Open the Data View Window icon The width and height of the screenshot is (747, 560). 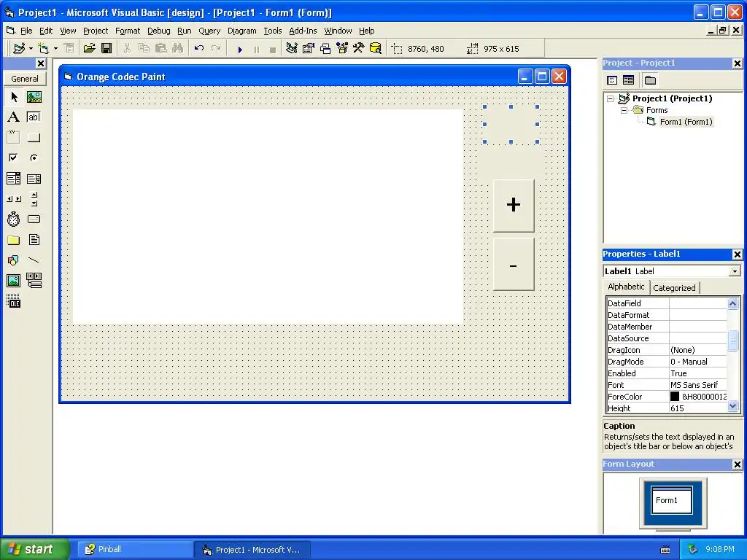pyautogui.click(x=376, y=49)
